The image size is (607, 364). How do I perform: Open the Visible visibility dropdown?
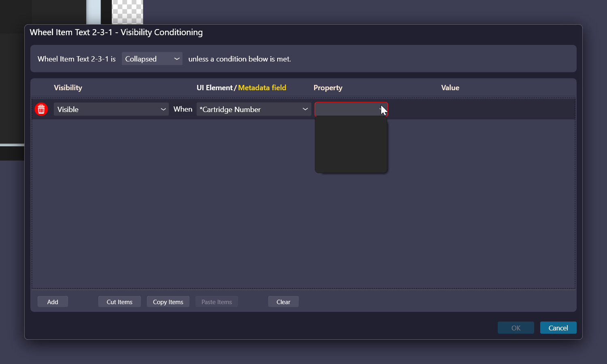pyautogui.click(x=111, y=109)
